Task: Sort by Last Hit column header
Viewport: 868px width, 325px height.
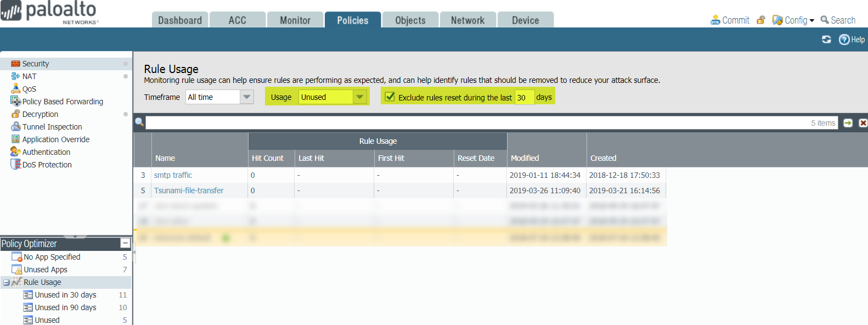Action: tap(335, 158)
